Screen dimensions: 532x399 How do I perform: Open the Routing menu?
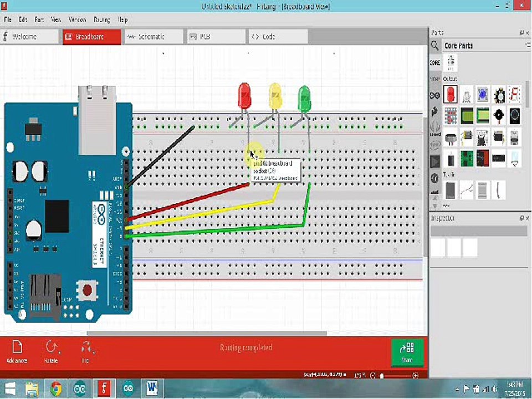(102, 20)
